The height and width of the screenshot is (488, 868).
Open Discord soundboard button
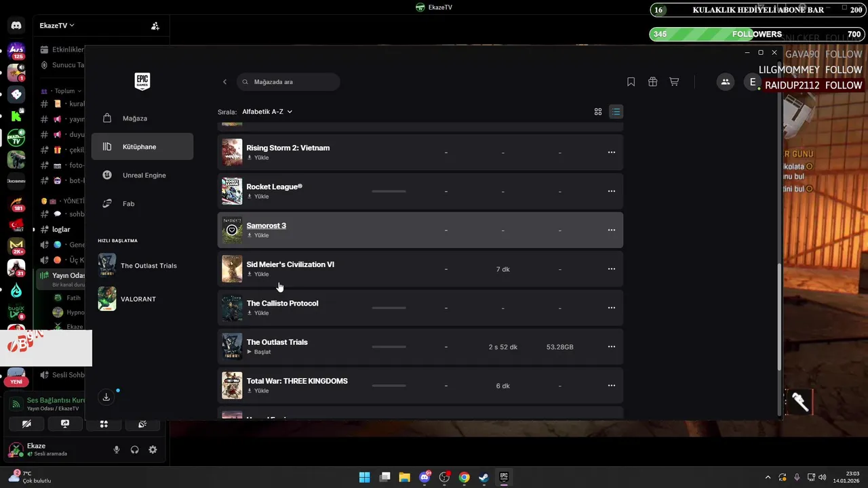(142, 424)
